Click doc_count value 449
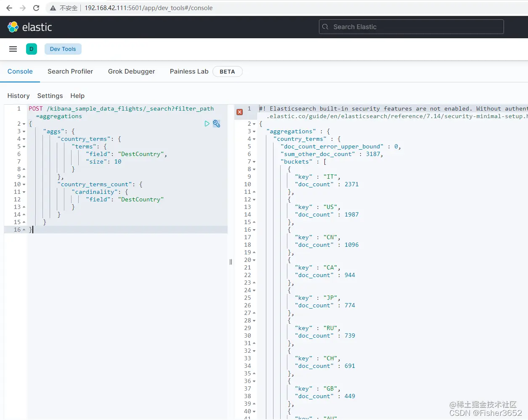Screen dimensions: 528x420 pos(350,396)
